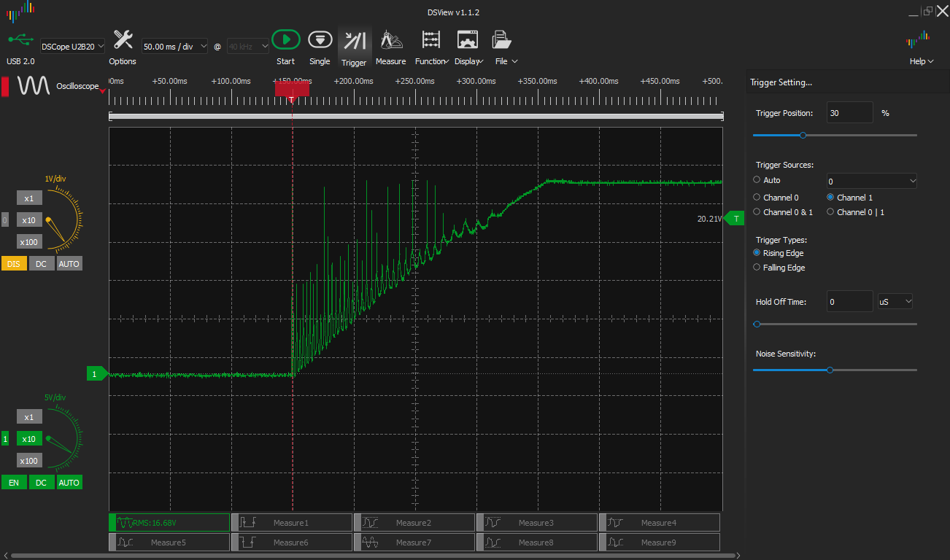Open the Options wrench icon
This screenshot has width=950, height=560.
(x=123, y=39)
